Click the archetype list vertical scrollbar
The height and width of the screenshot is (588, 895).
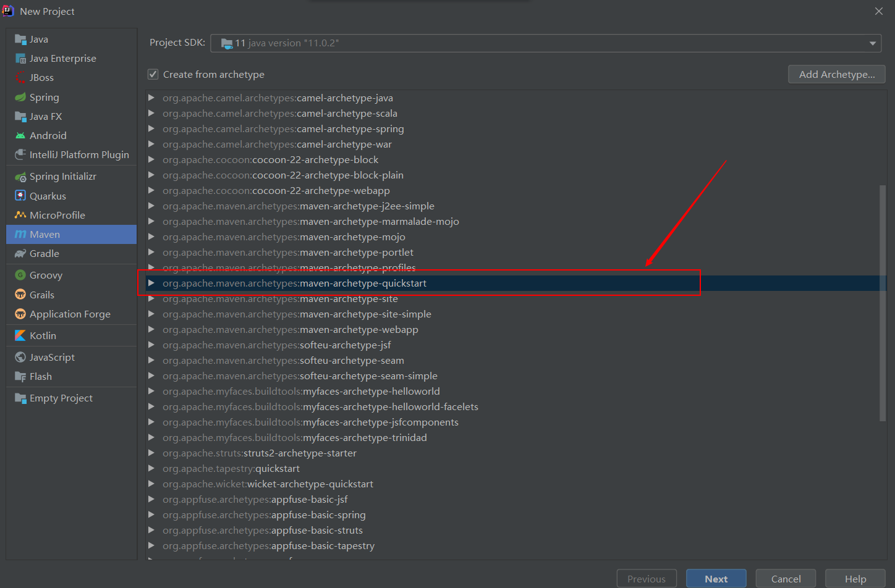(883, 303)
